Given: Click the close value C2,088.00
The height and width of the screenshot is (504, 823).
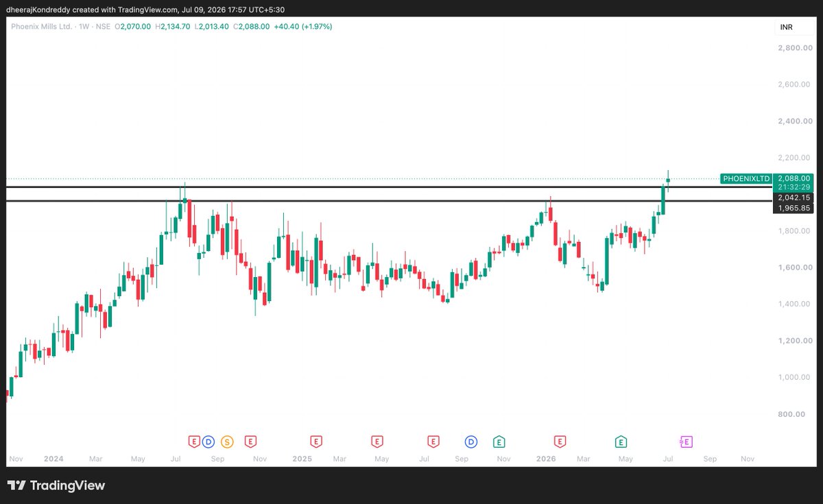Looking at the screenshot, I should pyautogui.click(x=250, y=26).
